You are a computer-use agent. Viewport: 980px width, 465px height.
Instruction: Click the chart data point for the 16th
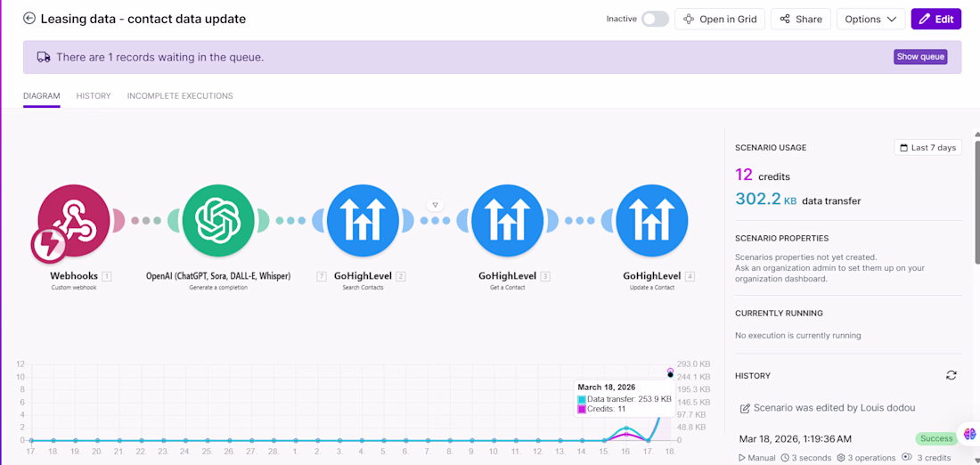tap(626, 428)
